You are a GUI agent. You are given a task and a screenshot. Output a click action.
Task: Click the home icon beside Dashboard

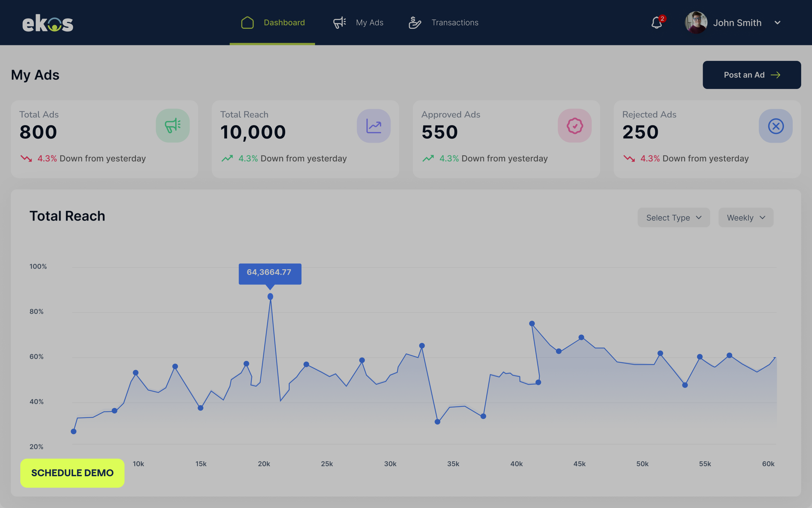tap(247, 23)
